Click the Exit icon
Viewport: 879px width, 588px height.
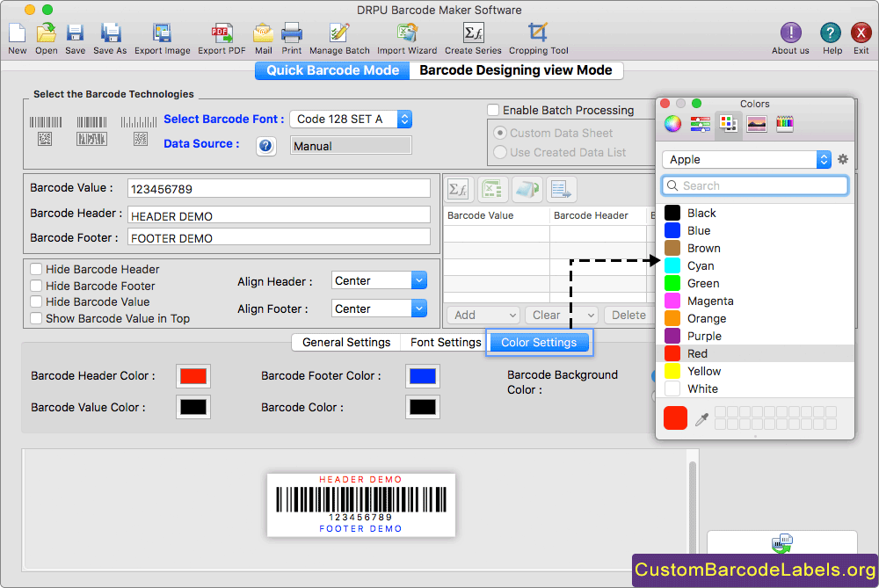(x=861, y=33)
